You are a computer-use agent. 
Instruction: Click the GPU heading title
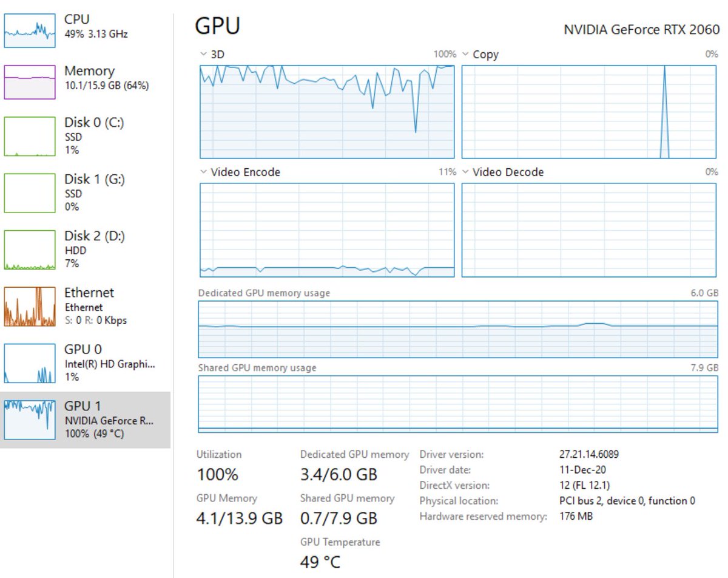[218, 26]
